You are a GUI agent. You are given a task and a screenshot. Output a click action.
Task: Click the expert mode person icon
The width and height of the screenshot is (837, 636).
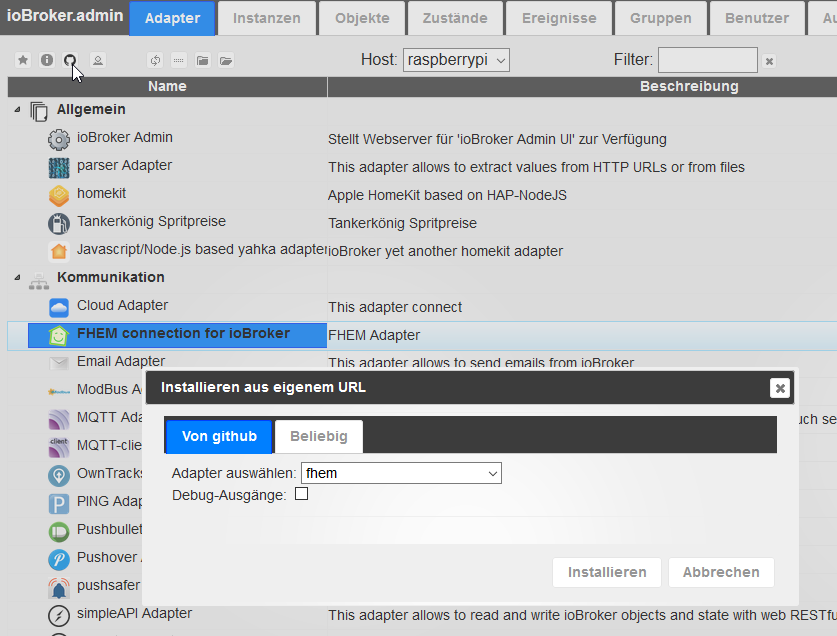[98, 60]
